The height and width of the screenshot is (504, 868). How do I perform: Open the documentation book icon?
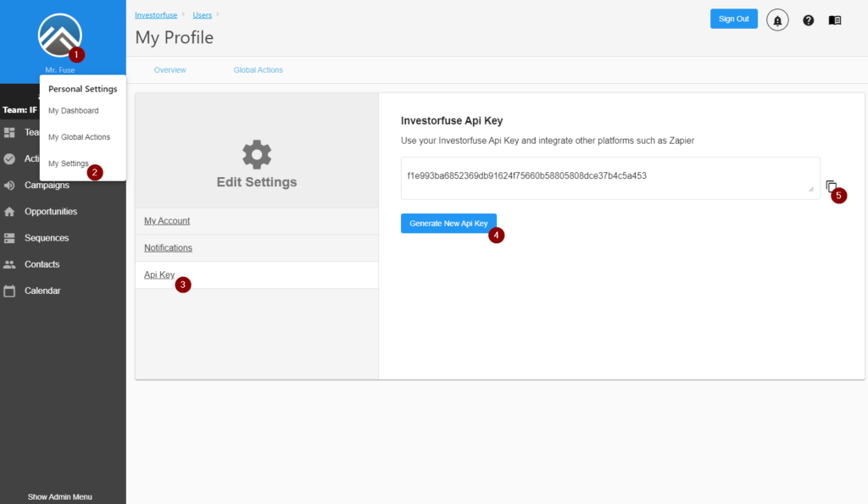(835, 20)
